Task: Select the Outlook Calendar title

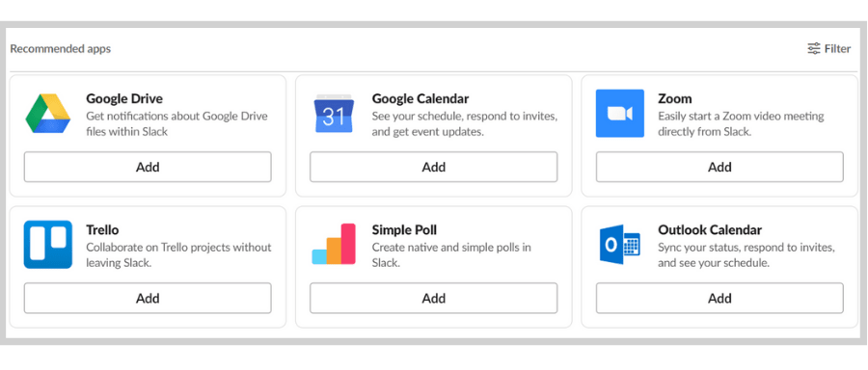Action: coord(710,229)
